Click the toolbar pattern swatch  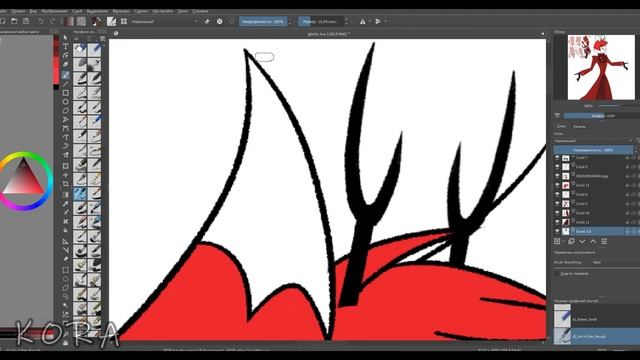pos(82,21)
